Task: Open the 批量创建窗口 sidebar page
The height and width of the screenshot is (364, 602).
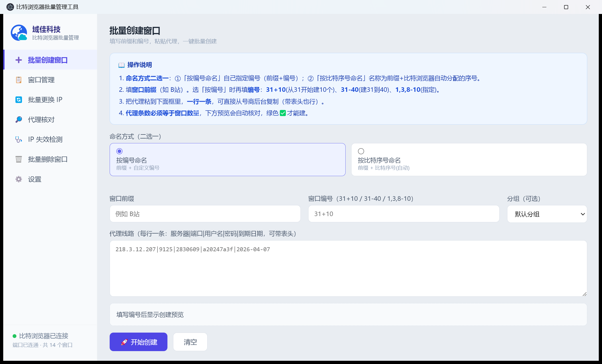Action: pos(50,60)
